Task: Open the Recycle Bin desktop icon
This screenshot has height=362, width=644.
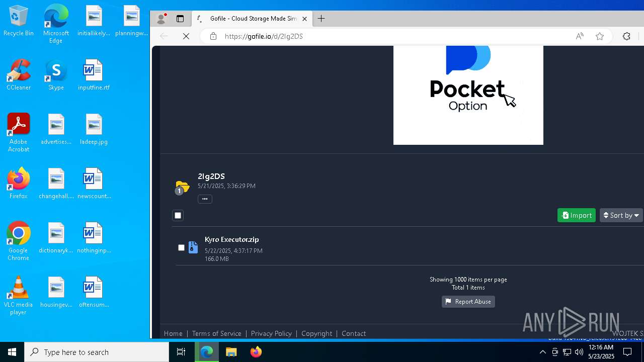Action: [x=18, y=21]
